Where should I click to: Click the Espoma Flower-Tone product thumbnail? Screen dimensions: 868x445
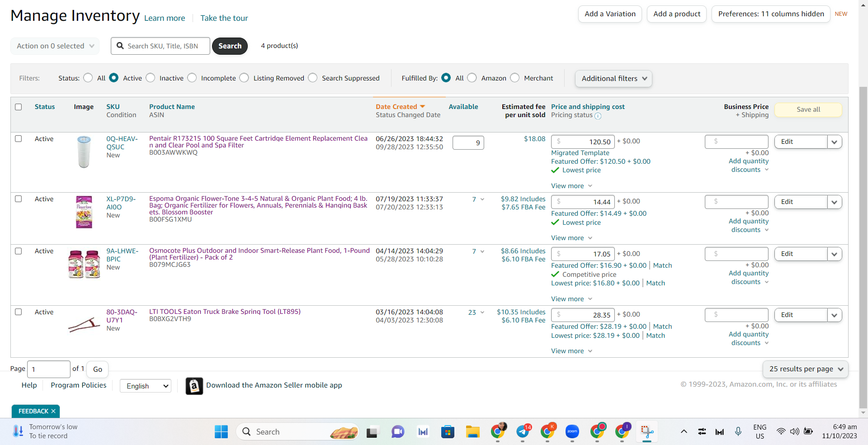pyautogui.click(x=84, y=212)
